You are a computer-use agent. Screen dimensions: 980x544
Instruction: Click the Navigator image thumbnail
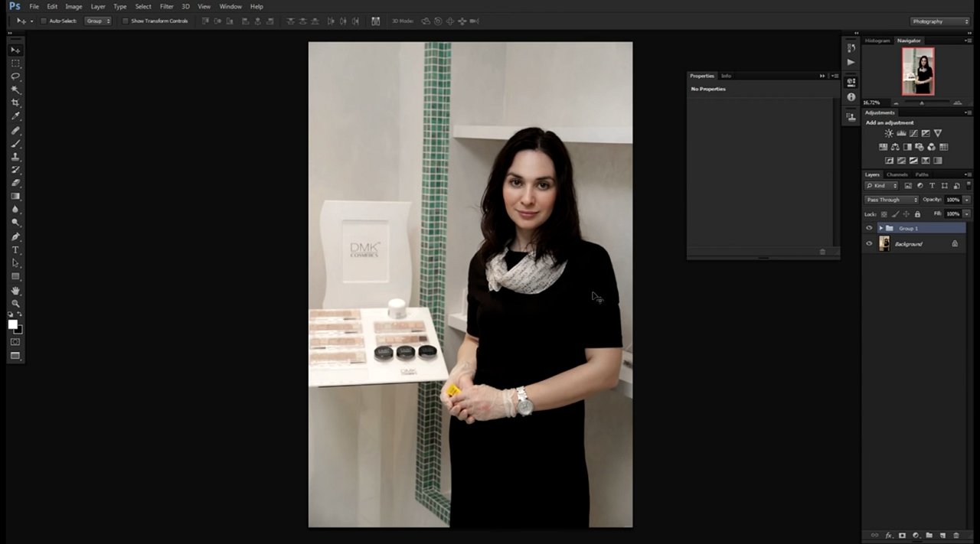(918, 71)
